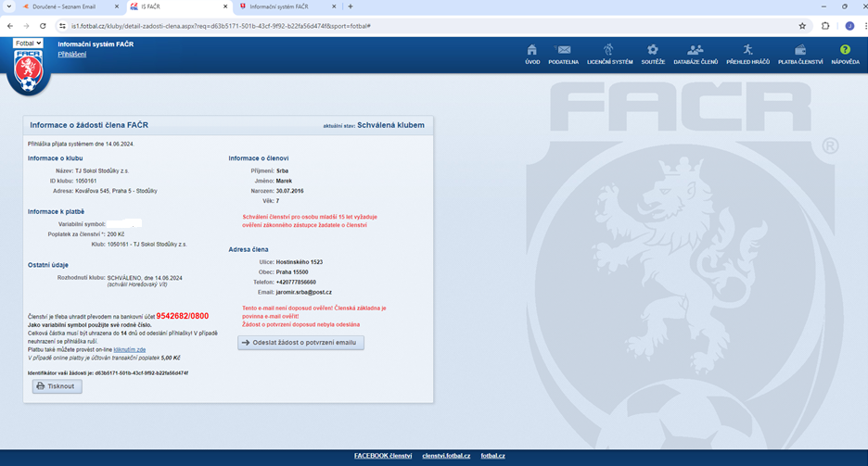
Task: Switch to Doručené – Seznam Email tab
Action: tap(64, 6)
